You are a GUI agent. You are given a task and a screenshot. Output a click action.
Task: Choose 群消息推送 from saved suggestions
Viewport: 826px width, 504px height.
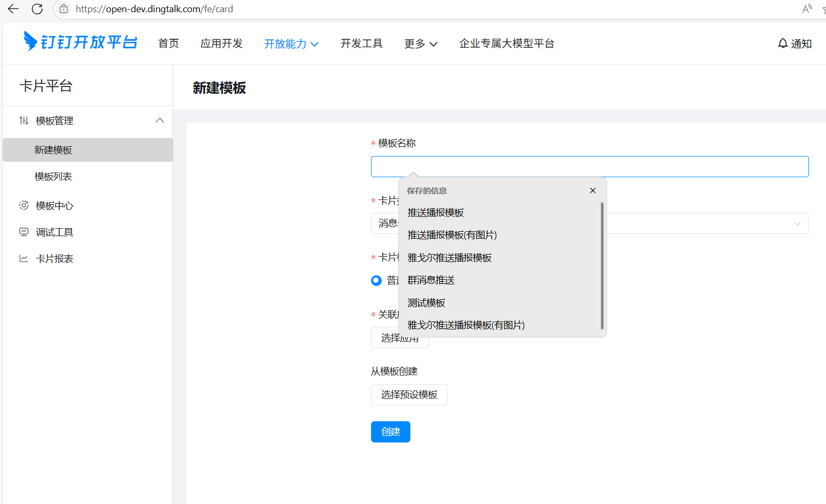click(x=431, y=280)
